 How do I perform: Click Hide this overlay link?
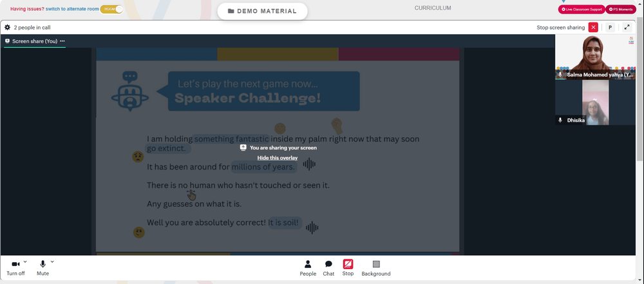coord(277,158)
